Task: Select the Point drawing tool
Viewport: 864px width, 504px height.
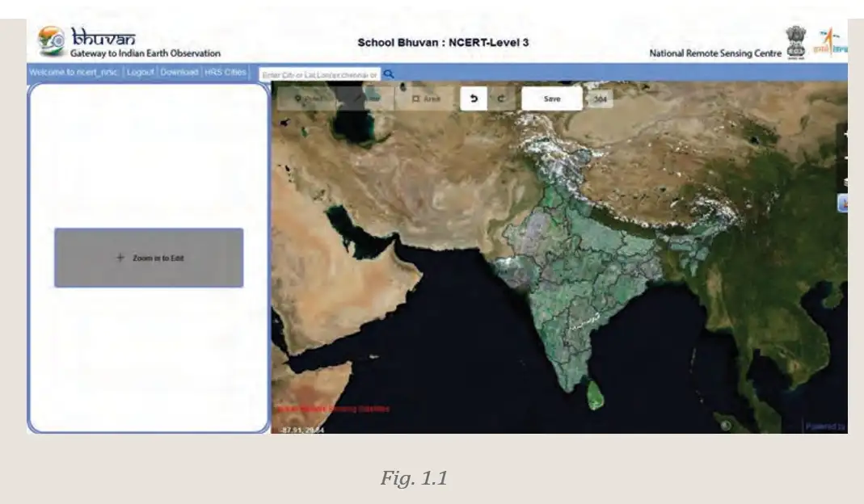Action: (x=307, y=99)
